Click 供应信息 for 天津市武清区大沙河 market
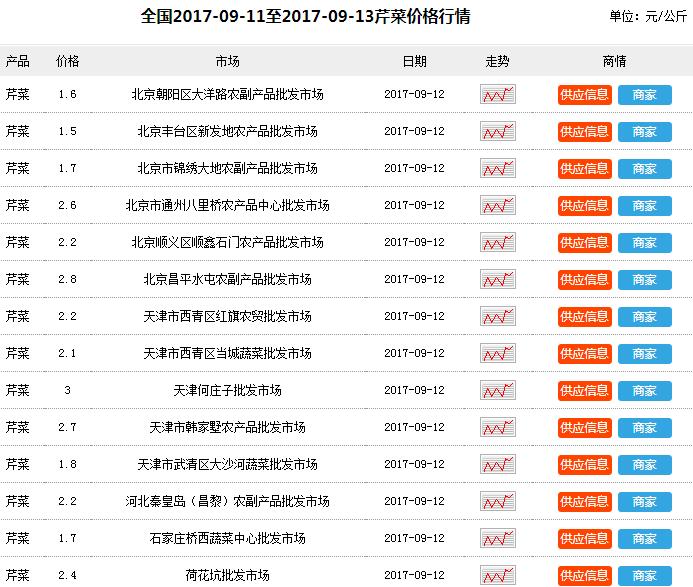Viewport: 693px width, 587px height. (x=584, y=465)
